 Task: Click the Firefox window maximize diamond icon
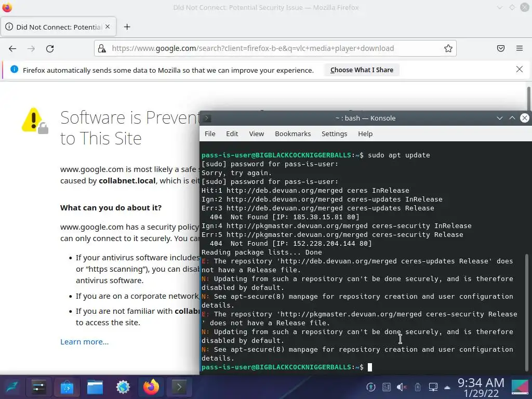512,7
